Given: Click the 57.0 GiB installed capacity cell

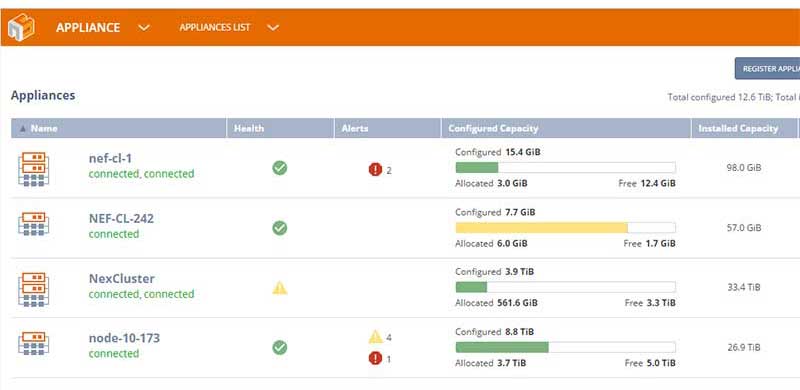Looking at the screenshot, I should point(744,228).
